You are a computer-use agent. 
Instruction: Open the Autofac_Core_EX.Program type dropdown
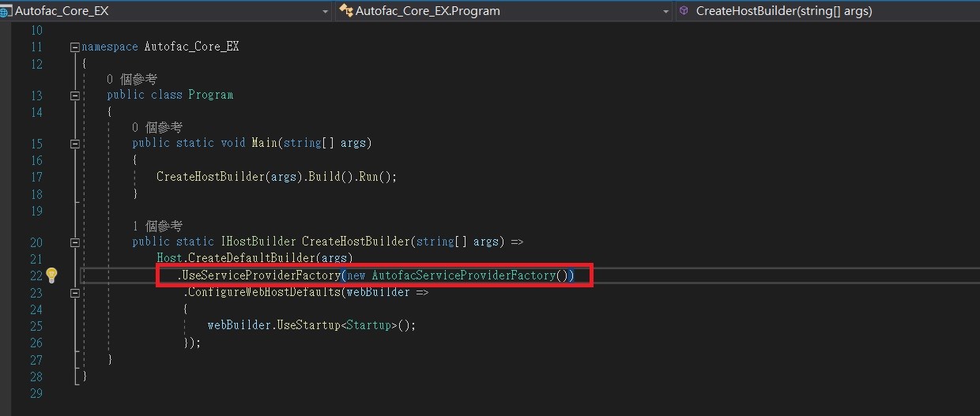point(504,11)
